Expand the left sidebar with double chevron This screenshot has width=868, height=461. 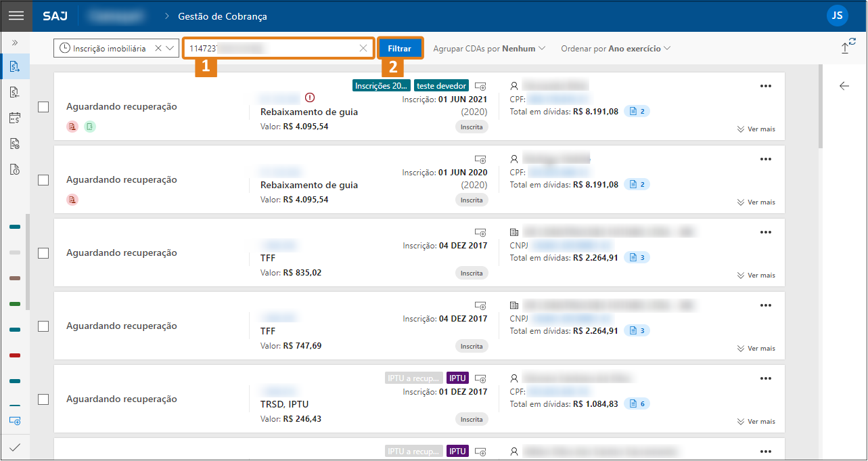(x=15, y=43)
